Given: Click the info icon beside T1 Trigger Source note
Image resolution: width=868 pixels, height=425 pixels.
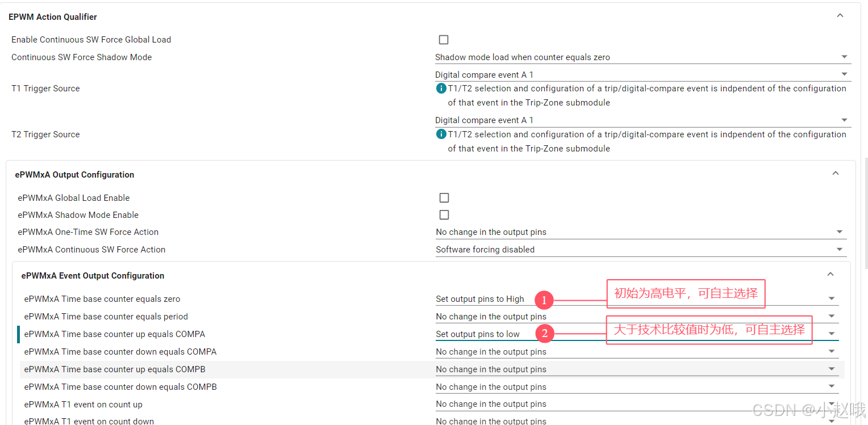Looking at the screenshot, I should pos(441,89).
